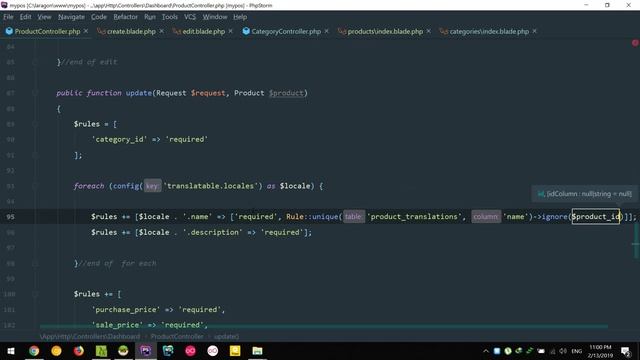The height and width of the screenshot is (360, 640).
Task: Click the CategoryController.php file type icon
Action: click(x=246, y=31)
